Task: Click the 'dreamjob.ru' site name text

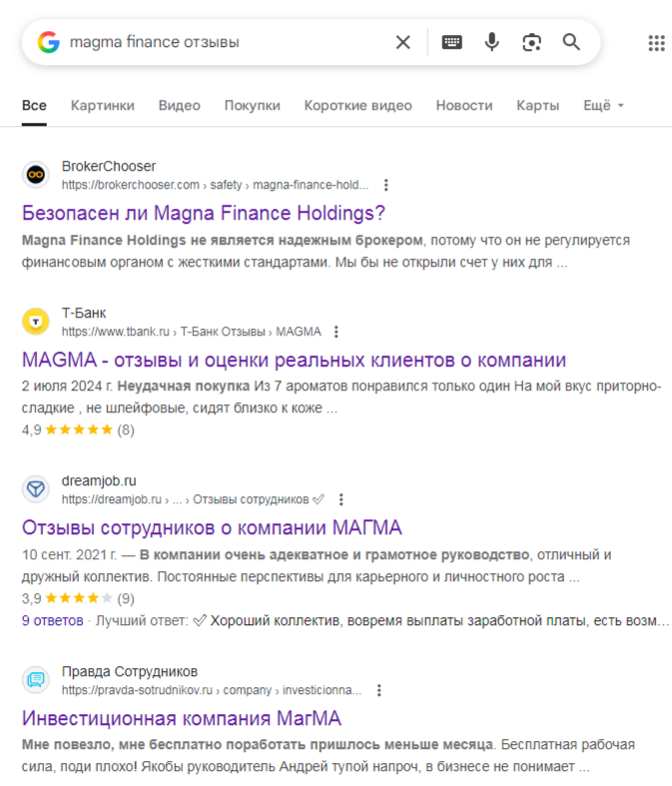Action: tap(99, 480)
